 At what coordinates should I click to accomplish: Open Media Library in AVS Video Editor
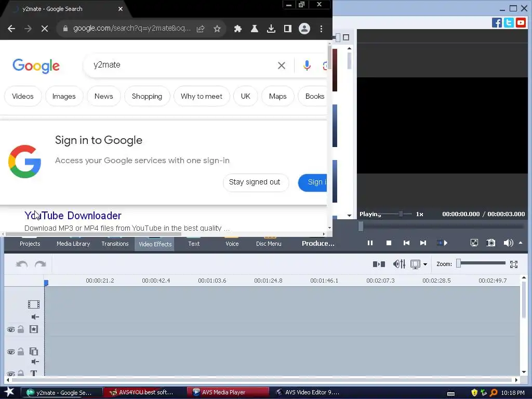[x=73, y=244]
